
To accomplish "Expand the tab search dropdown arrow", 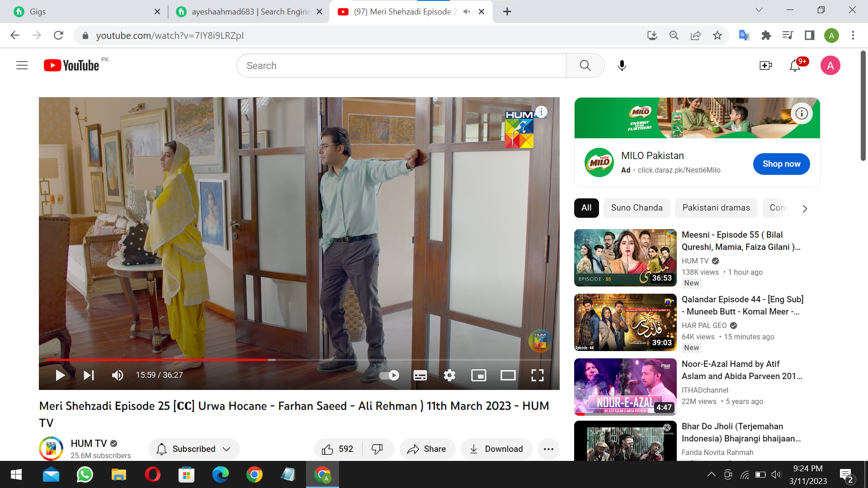I will pos(759,10).
